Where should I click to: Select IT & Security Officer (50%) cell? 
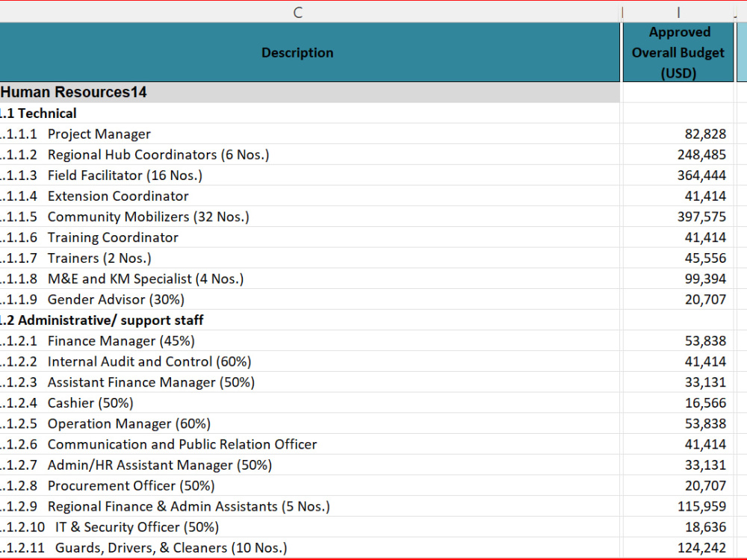click(310, 527)
